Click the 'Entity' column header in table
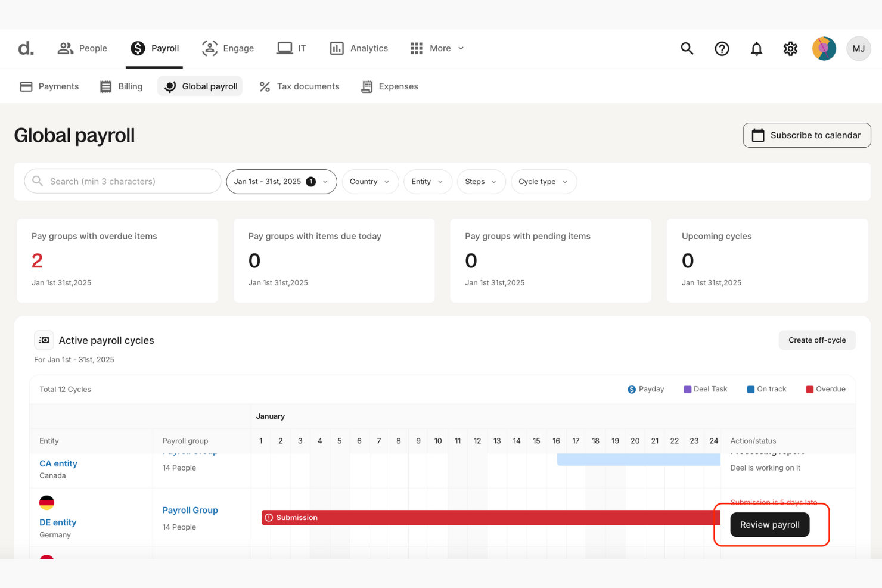This screenshot has height=588, width=882. (49, 441)
